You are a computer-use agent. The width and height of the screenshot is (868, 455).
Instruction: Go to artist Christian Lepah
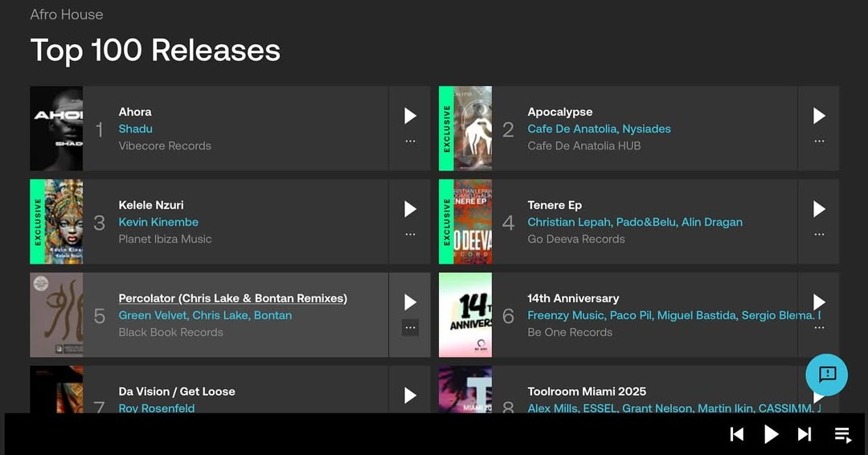coord(569,222)
